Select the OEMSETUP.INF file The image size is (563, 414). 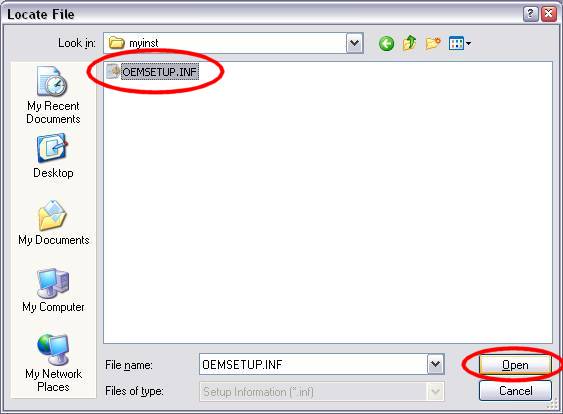152,72
